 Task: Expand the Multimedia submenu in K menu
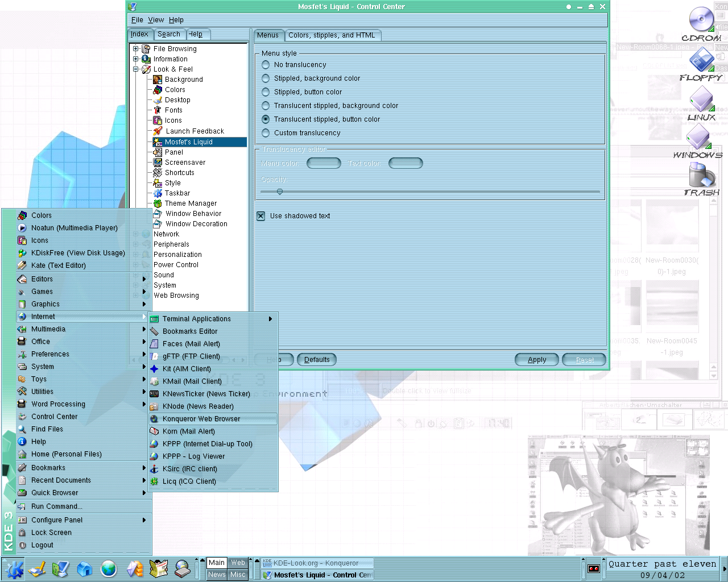point(83,329)
